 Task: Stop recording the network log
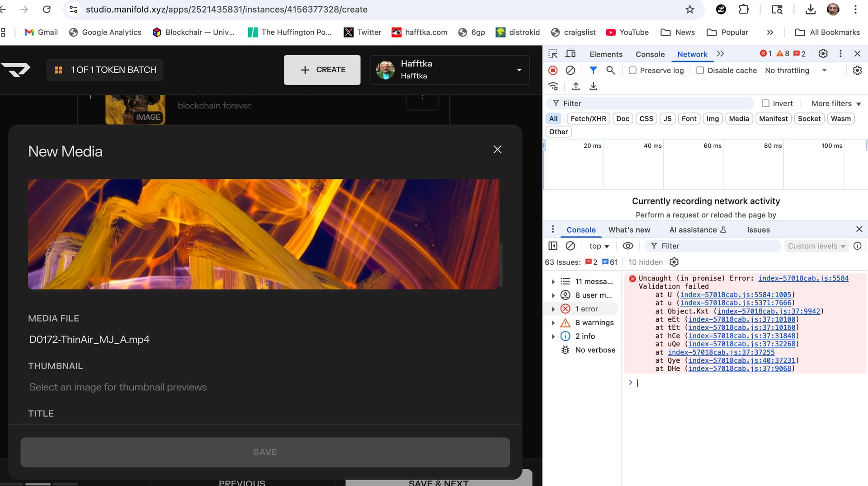coord(552,70)
